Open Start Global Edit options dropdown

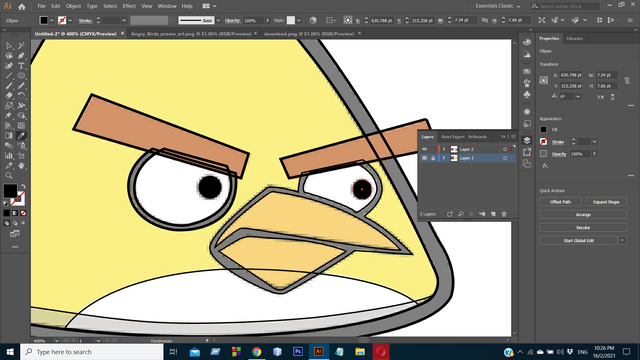click(x=622, y=240)
